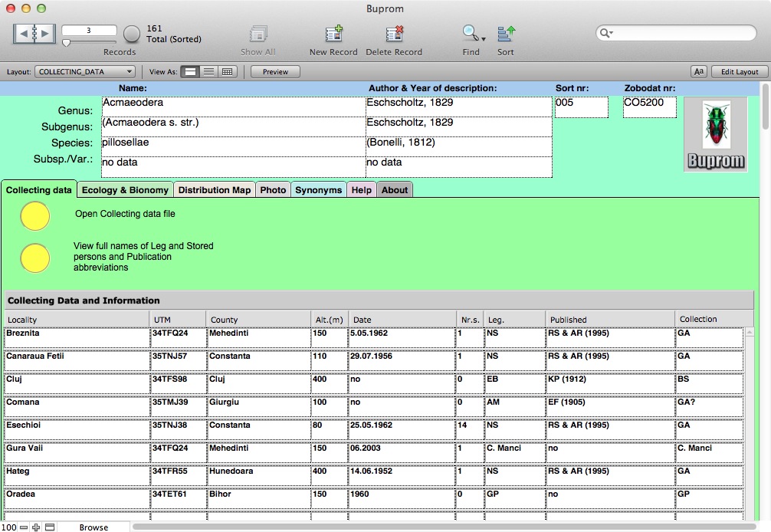This screenshot has width=771, height=532.
Task: Sort records with the Sort icon
Action: point(506,34)
